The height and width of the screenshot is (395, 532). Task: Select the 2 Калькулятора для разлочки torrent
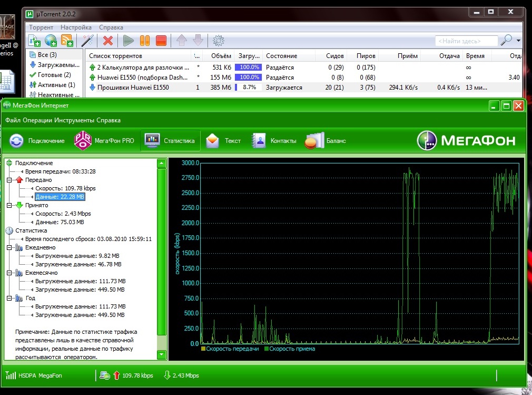[x=304, y=68]
